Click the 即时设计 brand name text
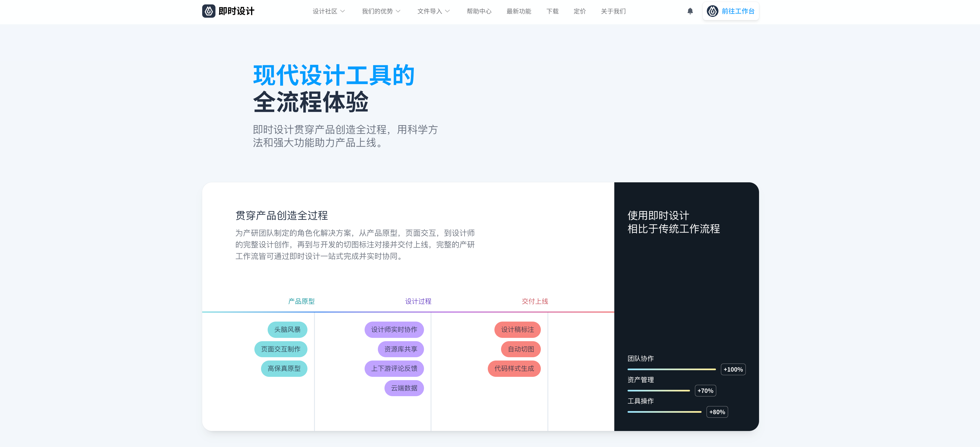 pyautogui.click(x=236, y=11)
